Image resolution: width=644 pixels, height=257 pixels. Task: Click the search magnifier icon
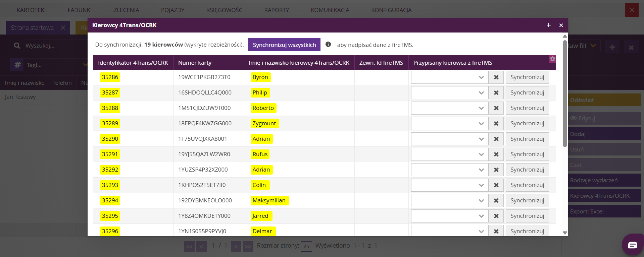point(17,46)
